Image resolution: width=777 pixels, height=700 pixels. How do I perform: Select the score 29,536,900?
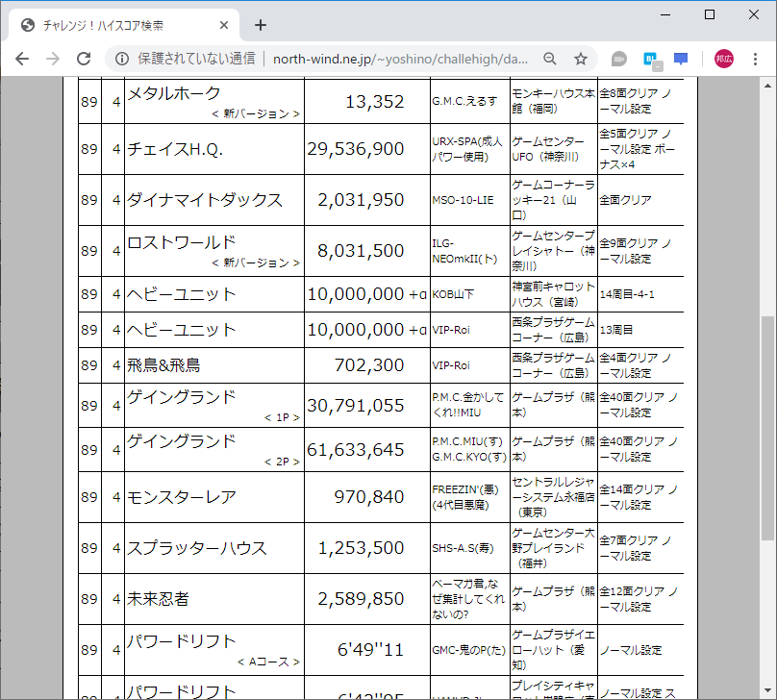(355, 149)
